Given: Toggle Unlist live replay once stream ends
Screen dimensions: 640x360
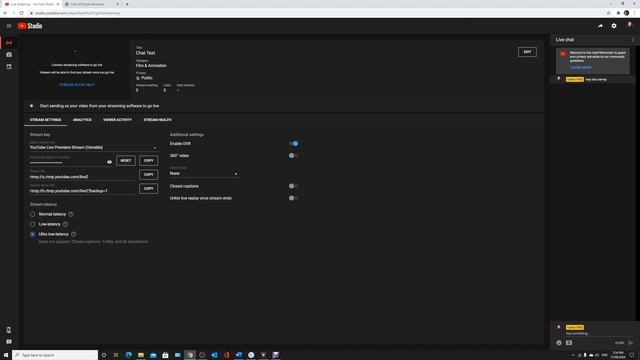Looking at the screenshot, I should (x=293, y=198).
